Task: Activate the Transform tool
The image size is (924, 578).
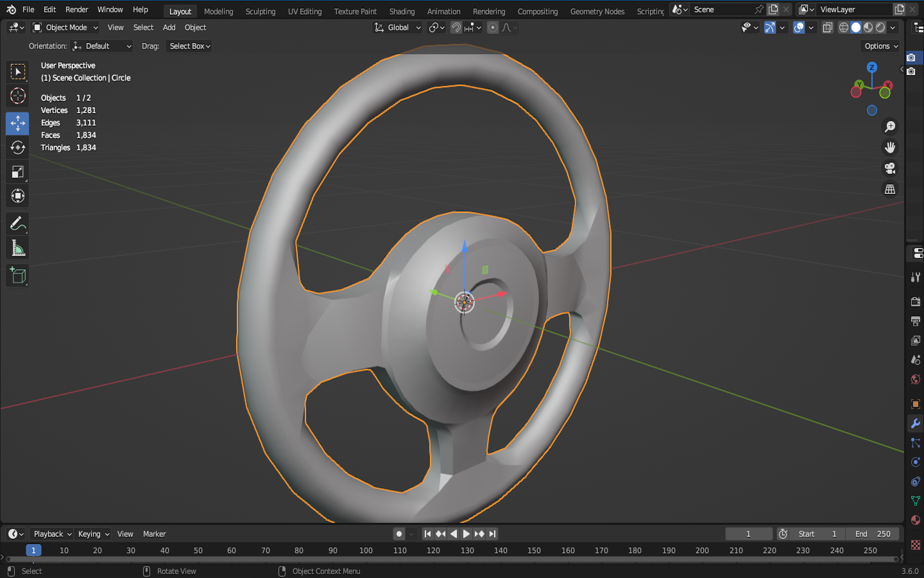Action: 17,197
